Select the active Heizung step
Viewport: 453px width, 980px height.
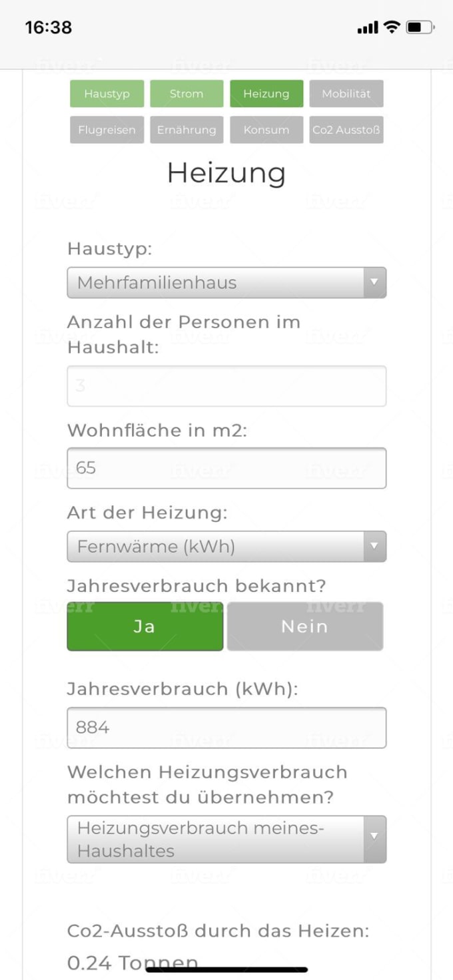[x=266, y=94]
